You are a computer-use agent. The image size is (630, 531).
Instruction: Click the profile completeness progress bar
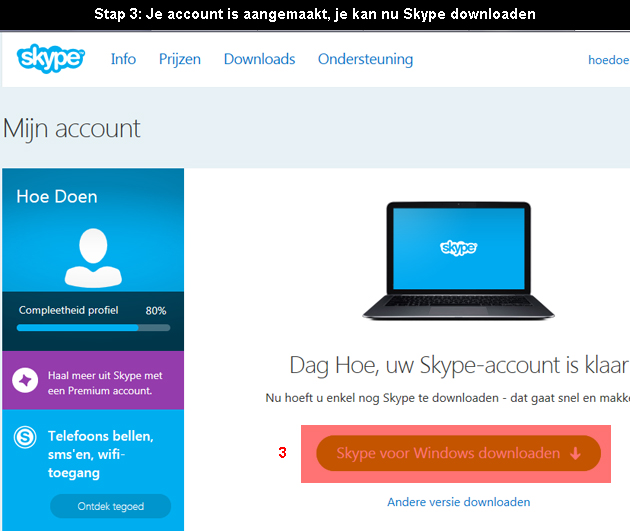[x=93, y=328]
